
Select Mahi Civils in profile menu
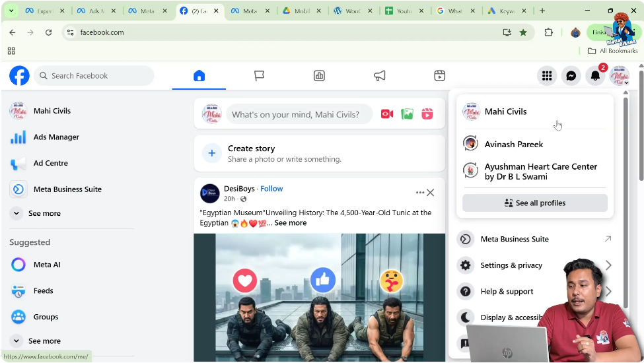point(535,112)
